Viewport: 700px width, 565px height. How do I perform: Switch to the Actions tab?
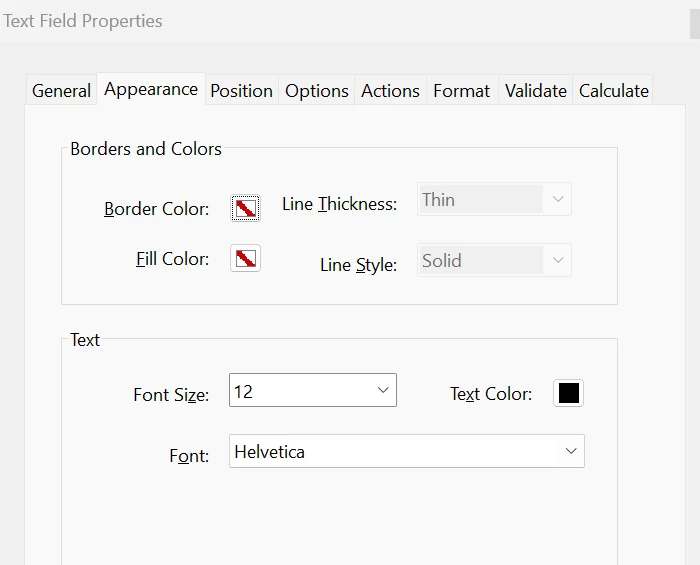click(390, 91)
